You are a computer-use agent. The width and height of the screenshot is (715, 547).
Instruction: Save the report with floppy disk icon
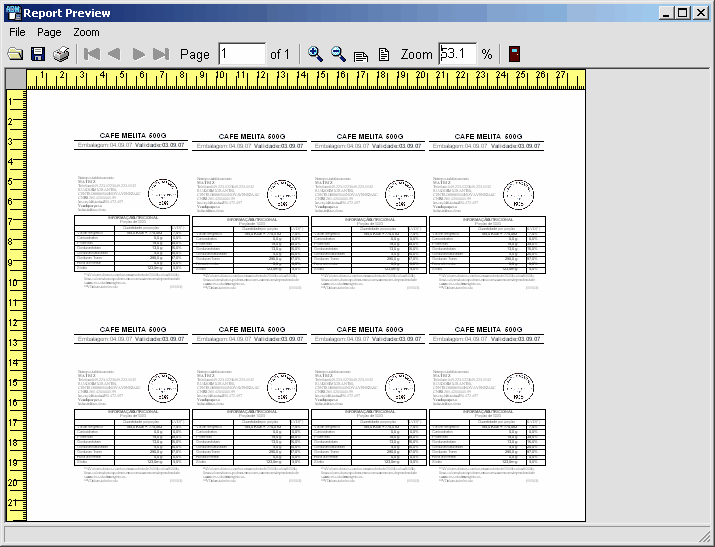pos(38,54)
